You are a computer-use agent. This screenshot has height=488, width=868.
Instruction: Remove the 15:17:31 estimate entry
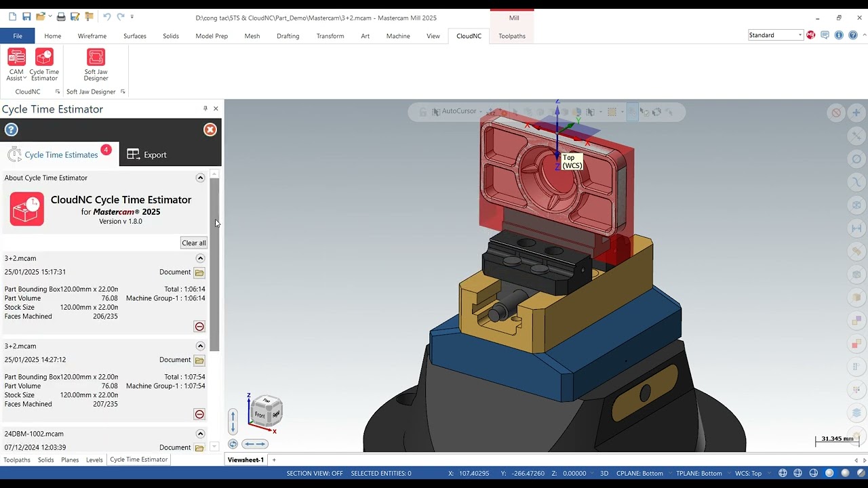[199, 327]
